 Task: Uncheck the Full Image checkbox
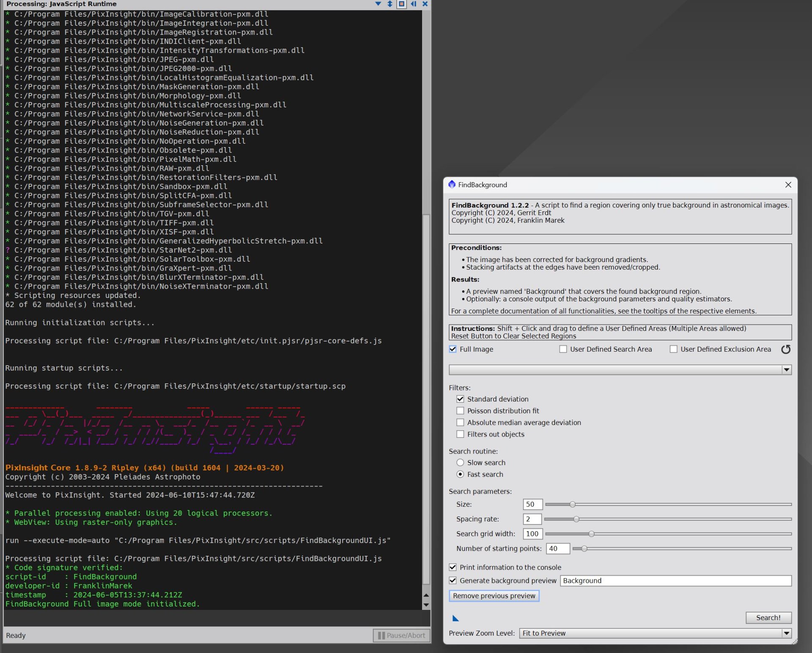click(453, 349)
